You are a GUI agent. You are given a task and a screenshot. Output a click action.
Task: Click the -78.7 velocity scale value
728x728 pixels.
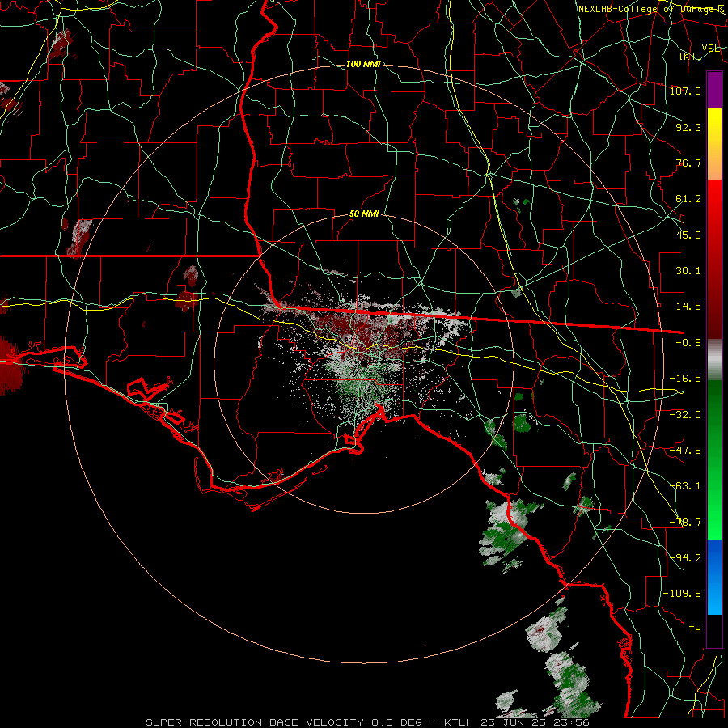pyautogui.click(x=685, y=523)
